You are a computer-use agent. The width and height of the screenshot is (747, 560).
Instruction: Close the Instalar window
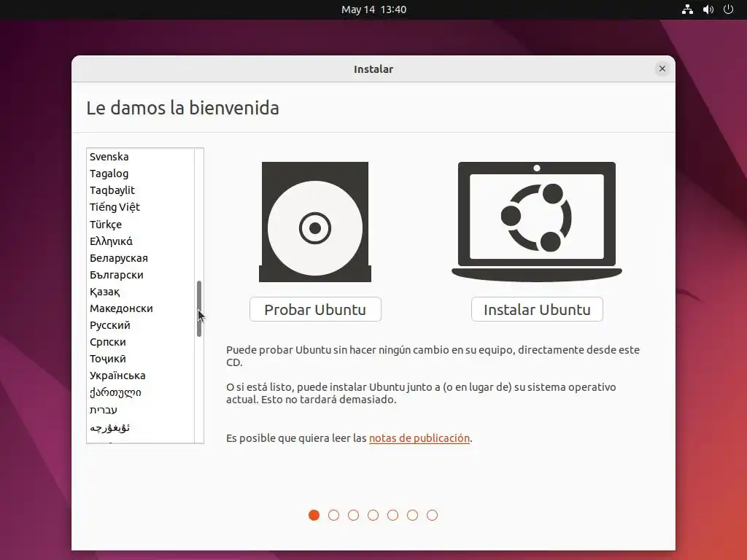coord(662,69)
